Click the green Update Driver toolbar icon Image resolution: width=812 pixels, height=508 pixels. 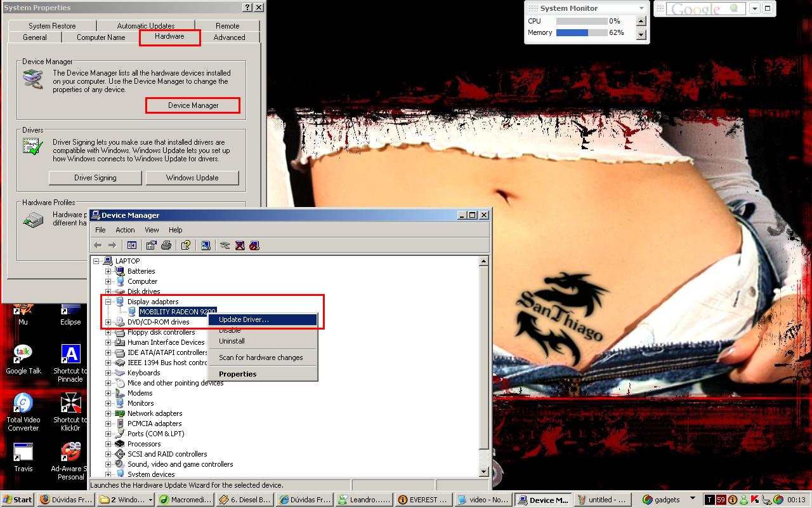(225, 245)
